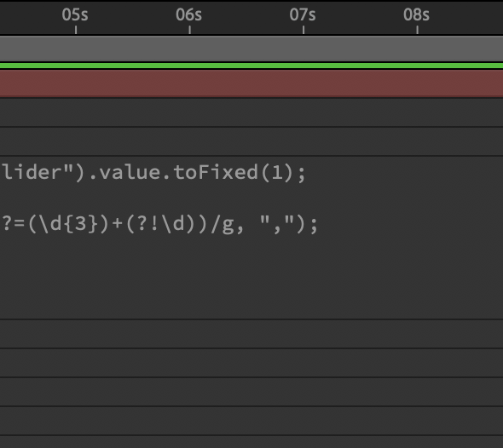
Task: Click the 08s time ruler label
Action: click(416, 15)
